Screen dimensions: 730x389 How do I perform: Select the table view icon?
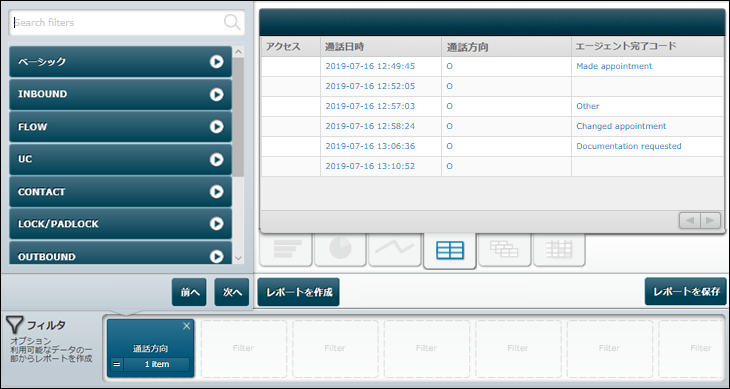coord(450,250)
